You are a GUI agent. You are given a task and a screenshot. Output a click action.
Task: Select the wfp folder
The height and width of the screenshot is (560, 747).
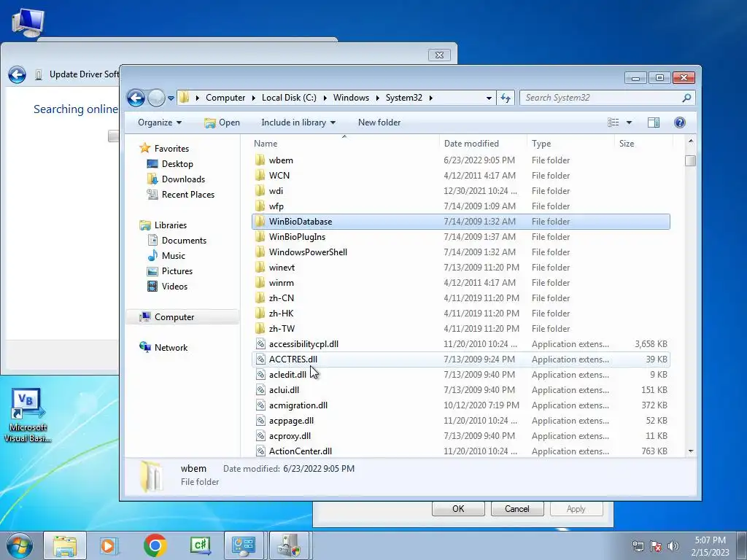[276, 206]
